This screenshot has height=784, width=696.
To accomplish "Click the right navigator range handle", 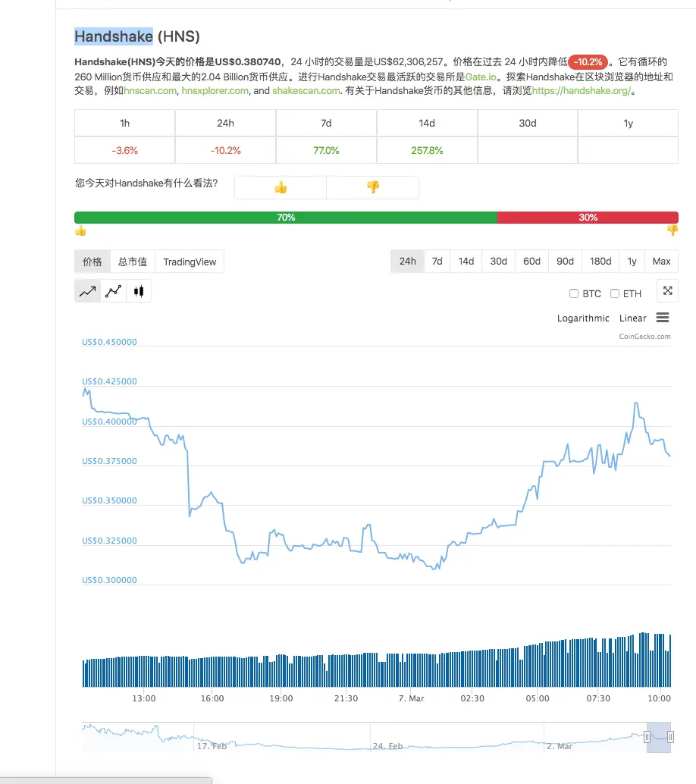I will (670, 737).
